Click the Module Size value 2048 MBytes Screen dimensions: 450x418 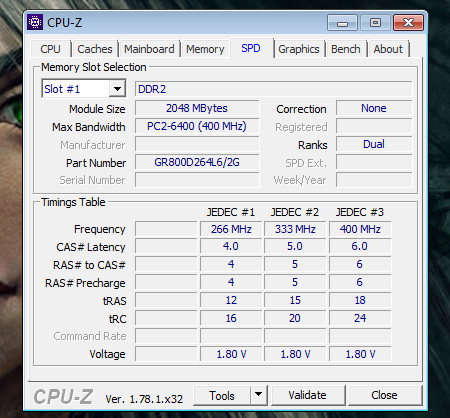(197, 108)
